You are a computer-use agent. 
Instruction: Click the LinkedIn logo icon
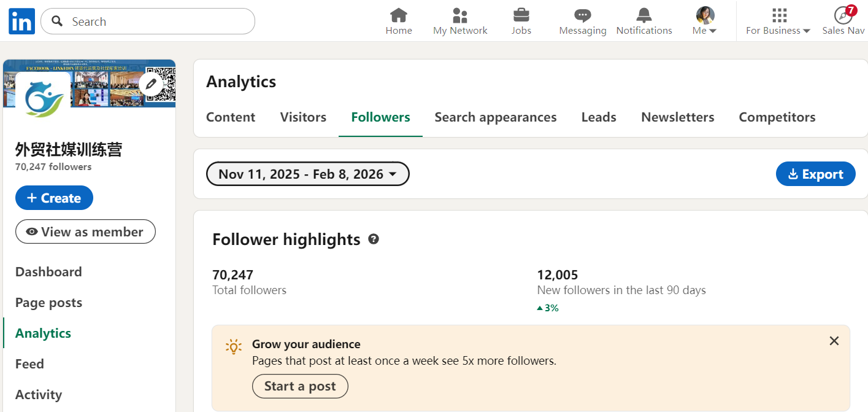(x=21, y=21)
